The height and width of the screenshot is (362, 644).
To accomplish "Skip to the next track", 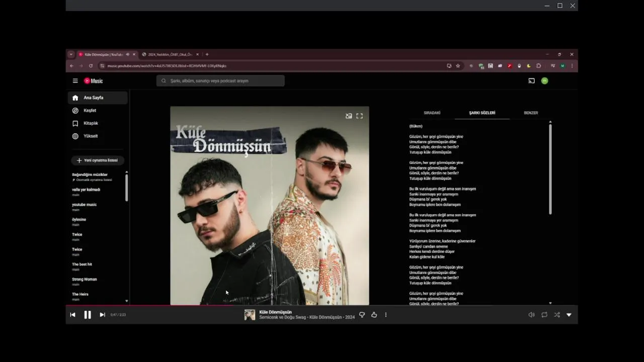I will (102, 315).
